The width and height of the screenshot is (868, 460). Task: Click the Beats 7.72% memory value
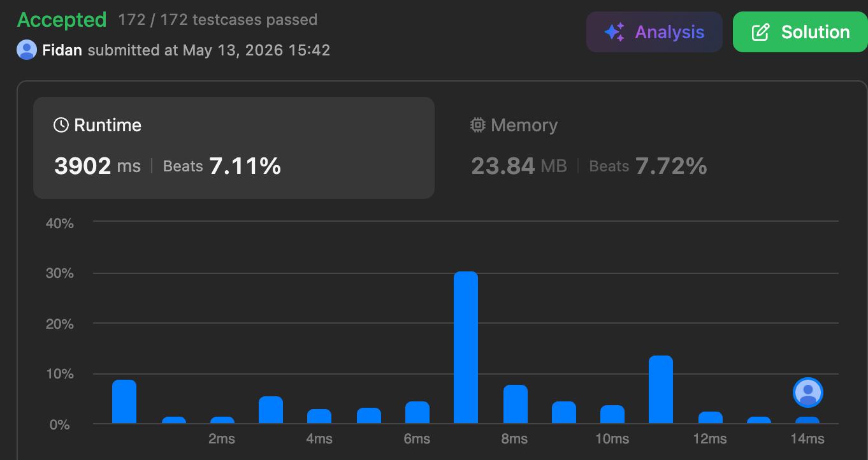click(x=648, y=166)
